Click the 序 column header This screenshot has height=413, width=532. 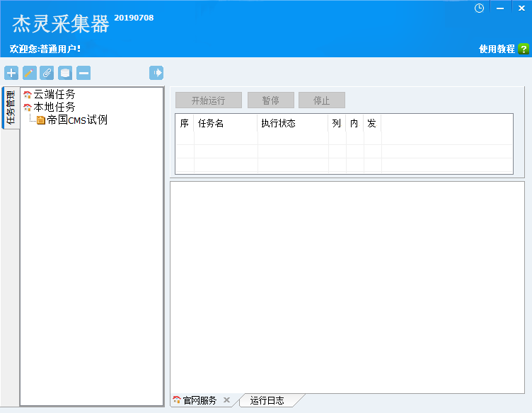185,123
